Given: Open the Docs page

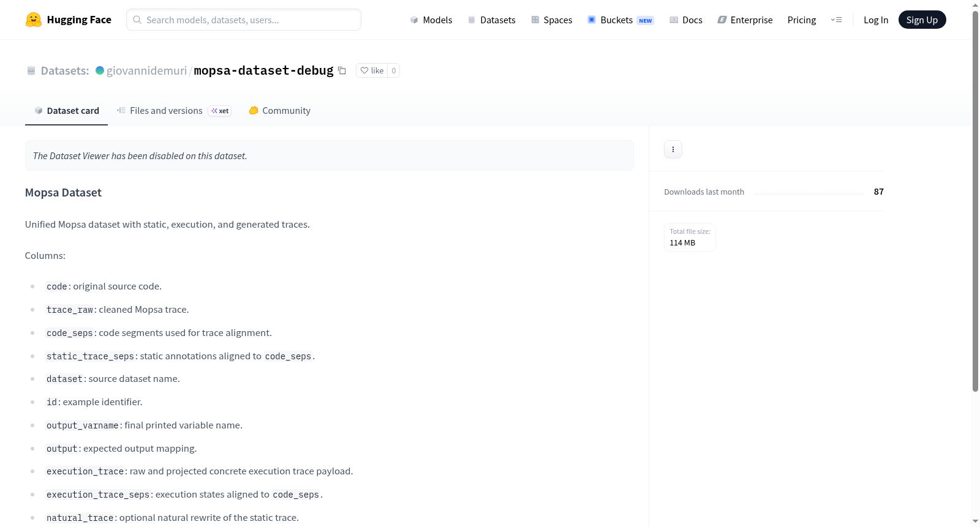Looking at the screenshot, I should coord(686,20).
